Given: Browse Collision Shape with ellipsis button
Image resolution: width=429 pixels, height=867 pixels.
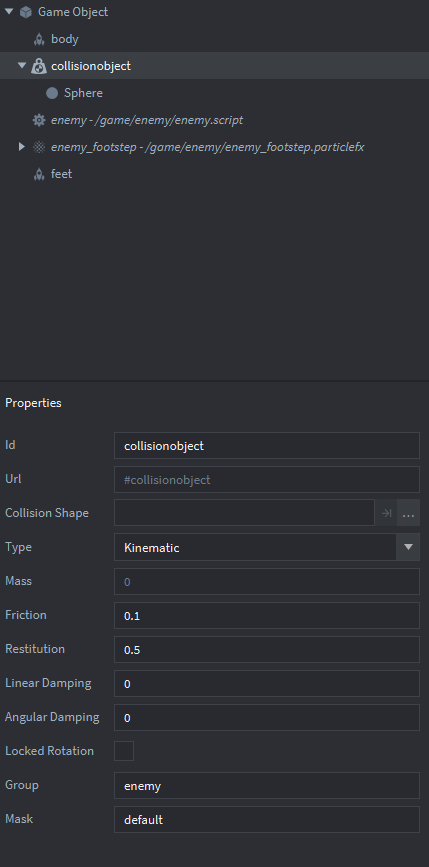Looking at the screenshot, I should pyautogui.click(x=409, y=514).
